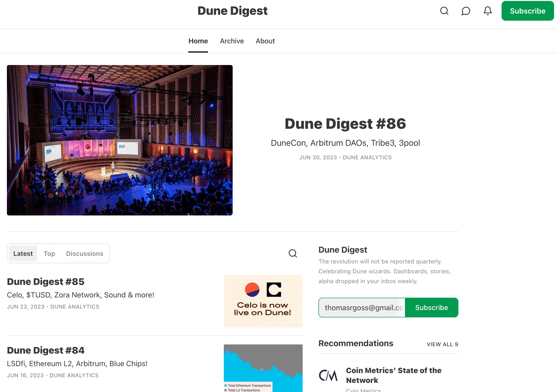557x392 pixels.
Task: Go to the Archive tab
Action: click(232, 41)
